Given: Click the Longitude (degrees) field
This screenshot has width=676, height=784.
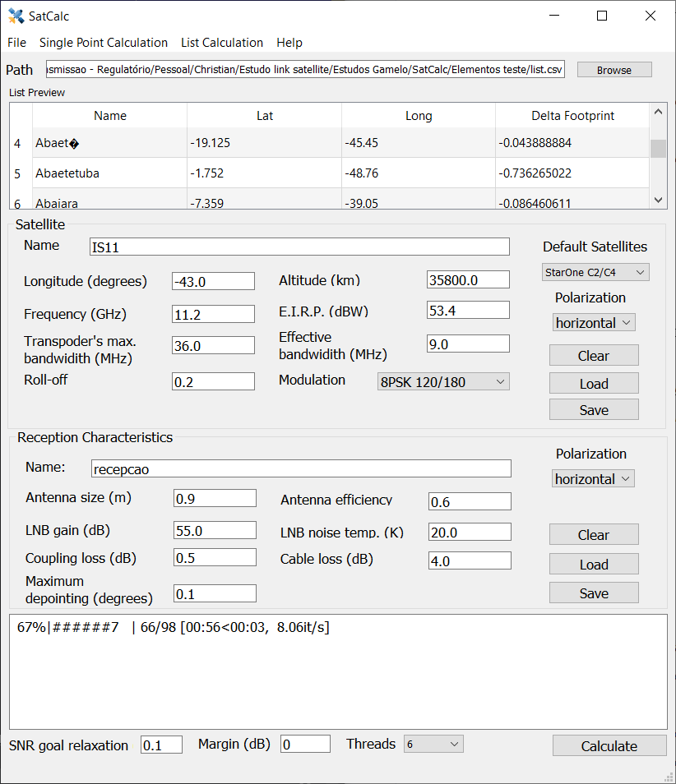Looking at the screenshot, I should point(213,281).
